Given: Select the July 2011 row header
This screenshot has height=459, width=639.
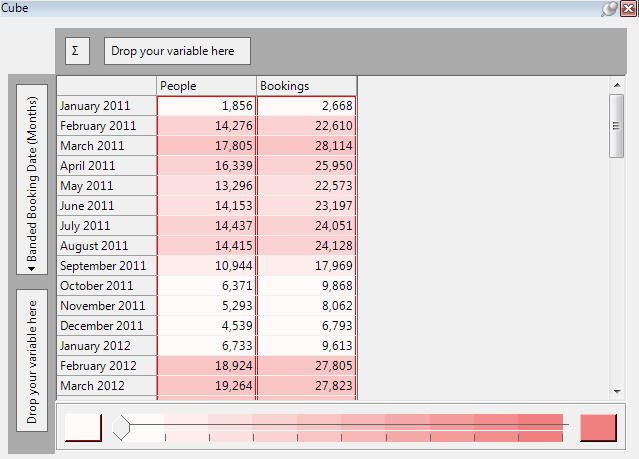Looking at the screenshot, I should pyautogui.click(x=107, y=226).
